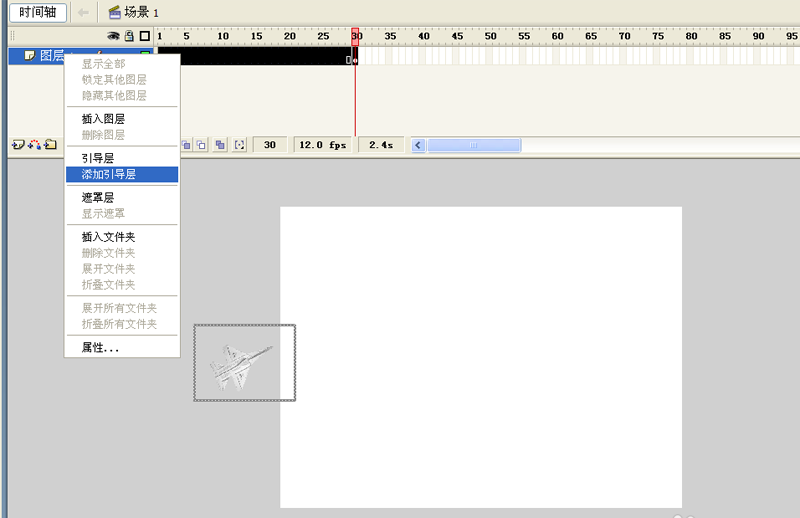Click the layer page icon beside 图层
The image size is (800, 518).
(30, 55)
